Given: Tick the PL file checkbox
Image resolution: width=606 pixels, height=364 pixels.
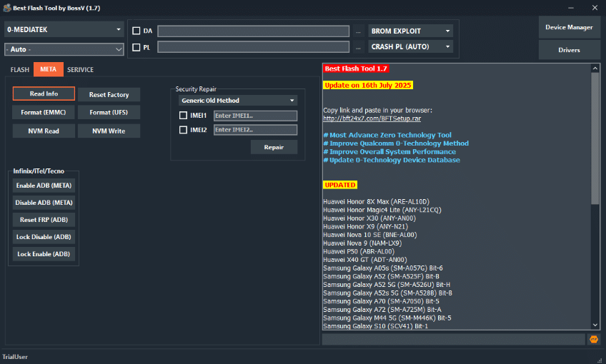Looking at the screenshot, I should click(x=136, y=47).
